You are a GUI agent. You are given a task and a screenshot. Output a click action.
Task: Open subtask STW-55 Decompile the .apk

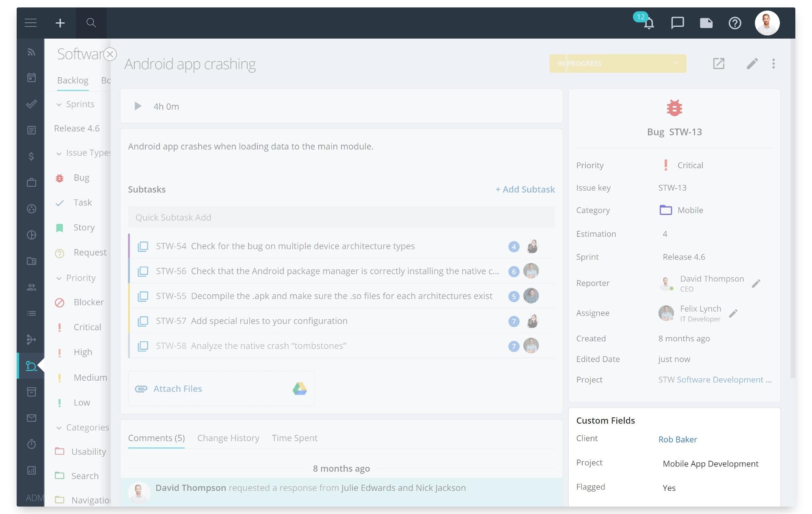click(x=341, y=296)
